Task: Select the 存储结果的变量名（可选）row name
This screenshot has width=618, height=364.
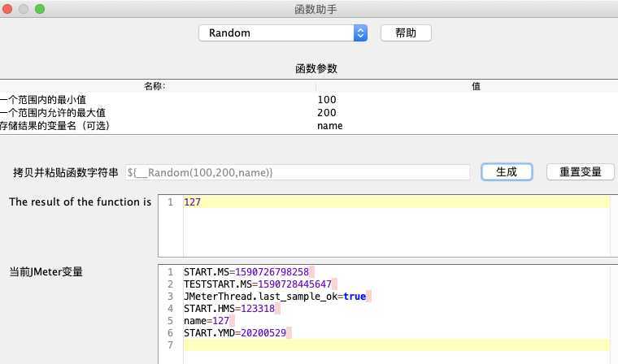Action: pyautogui.click(x=54, y=126)
